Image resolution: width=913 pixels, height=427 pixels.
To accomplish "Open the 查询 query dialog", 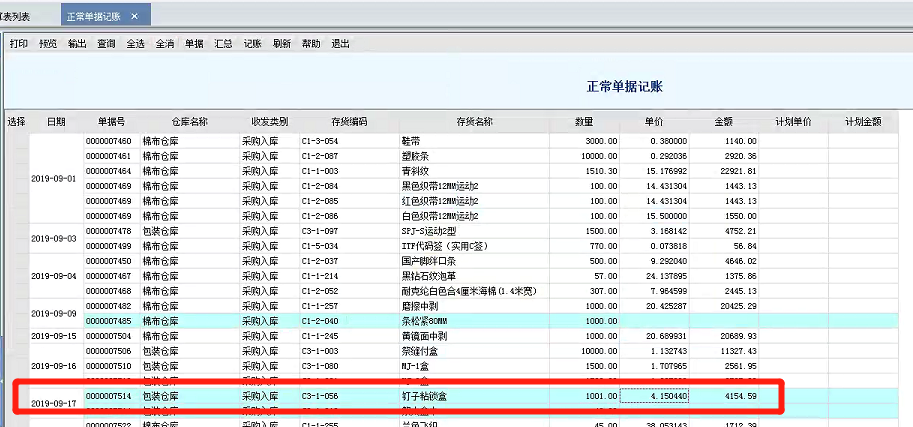I will (107, 44).
